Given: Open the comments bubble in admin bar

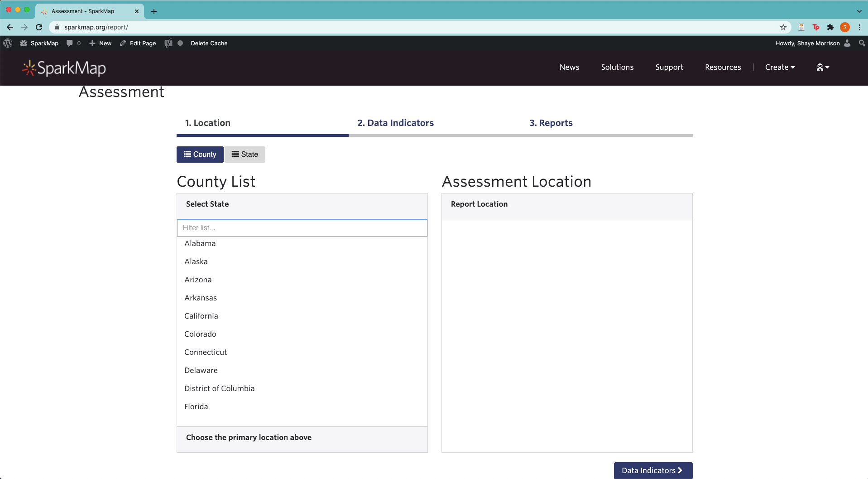Looking at the screenshot, I should point(73,43).
